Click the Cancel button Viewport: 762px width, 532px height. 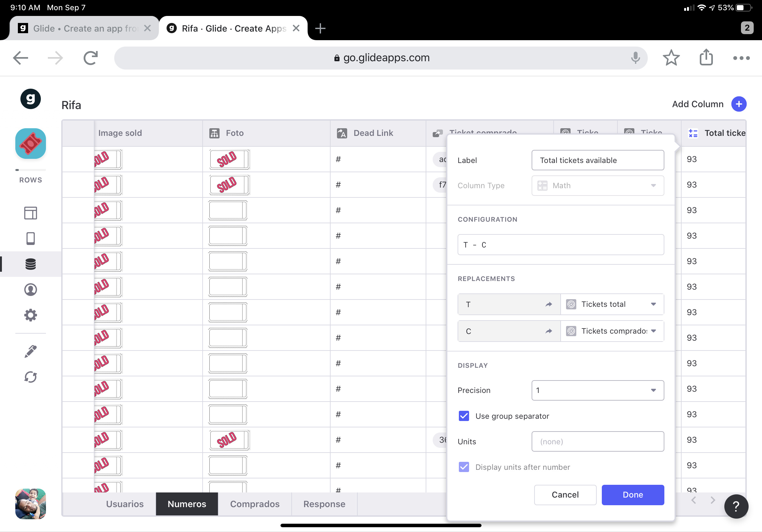(x=565, y=494)
